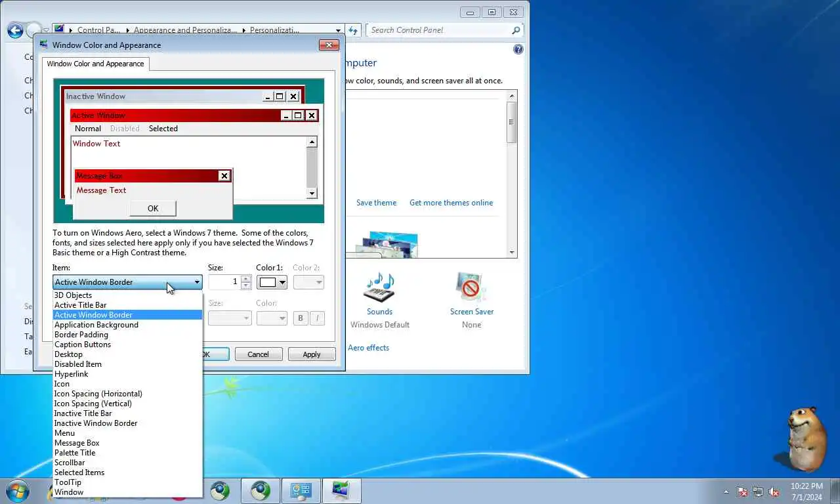Select the Menu entry in Item list
The width and height of the screenshot is (840, 504).
pos(127,433)
